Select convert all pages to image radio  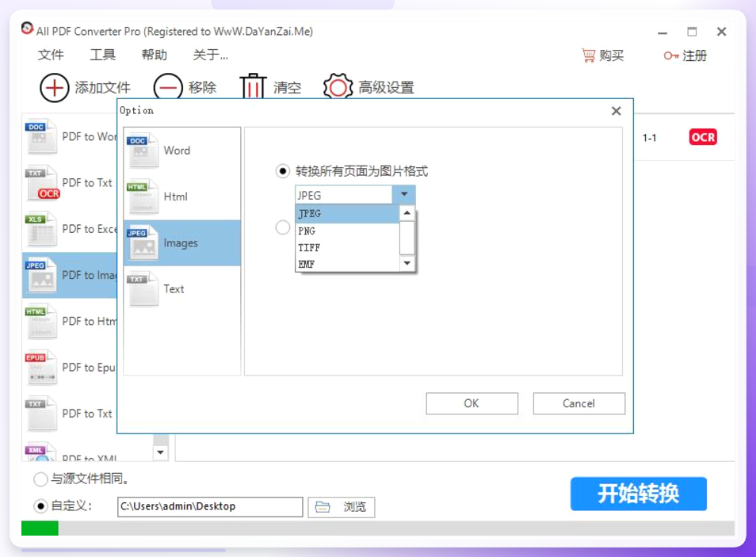click(283, 171)
